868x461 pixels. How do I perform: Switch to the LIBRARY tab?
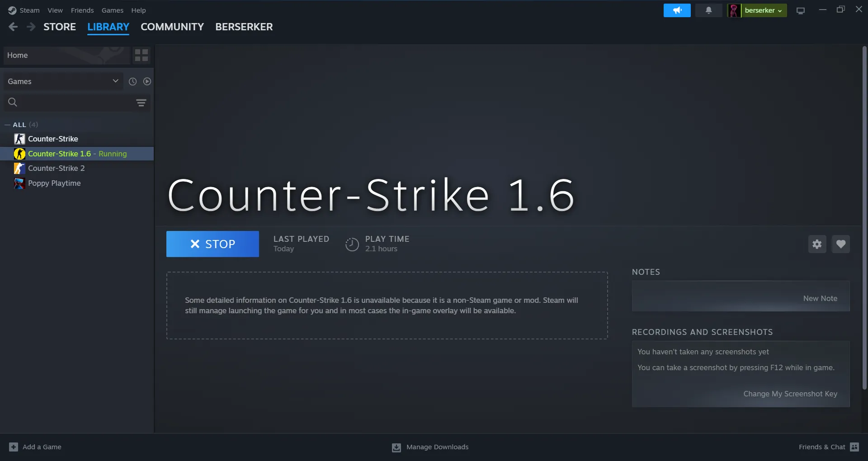[108, 27]
